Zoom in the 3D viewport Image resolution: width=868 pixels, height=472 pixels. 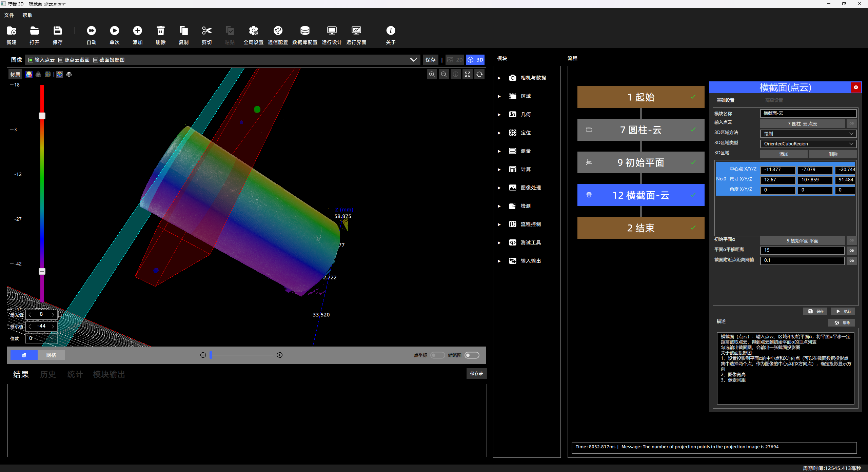[432, 74]
